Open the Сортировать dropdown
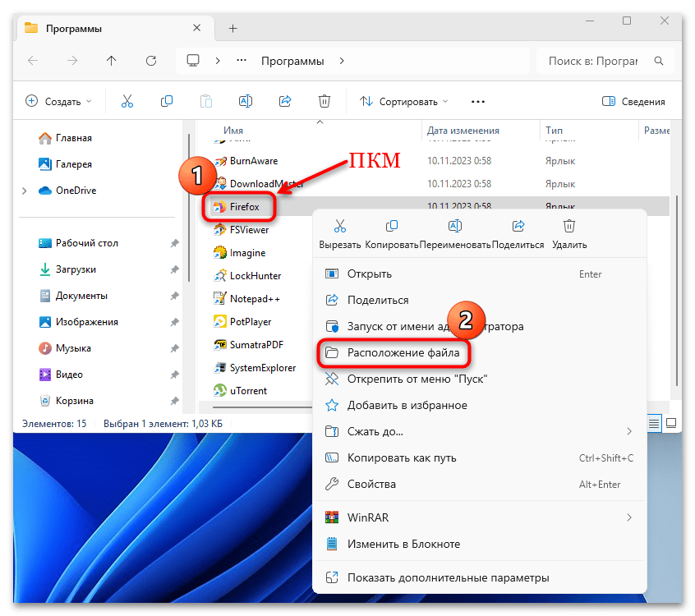 click(x=404, y=102)
